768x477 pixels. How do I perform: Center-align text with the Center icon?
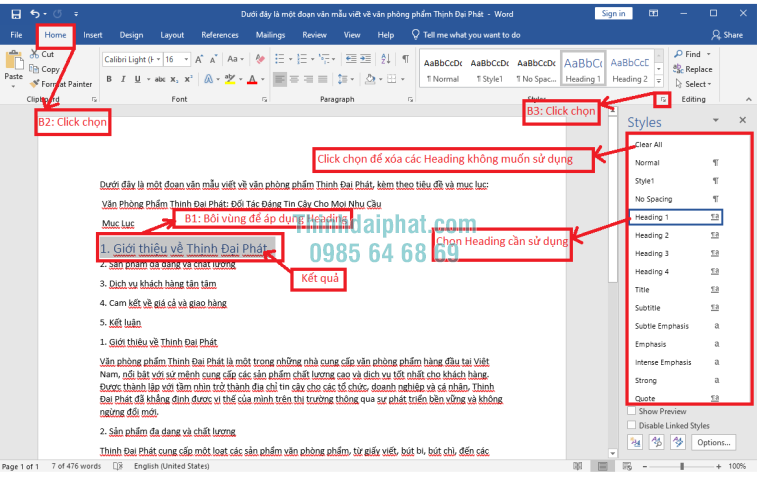(294, 79)
